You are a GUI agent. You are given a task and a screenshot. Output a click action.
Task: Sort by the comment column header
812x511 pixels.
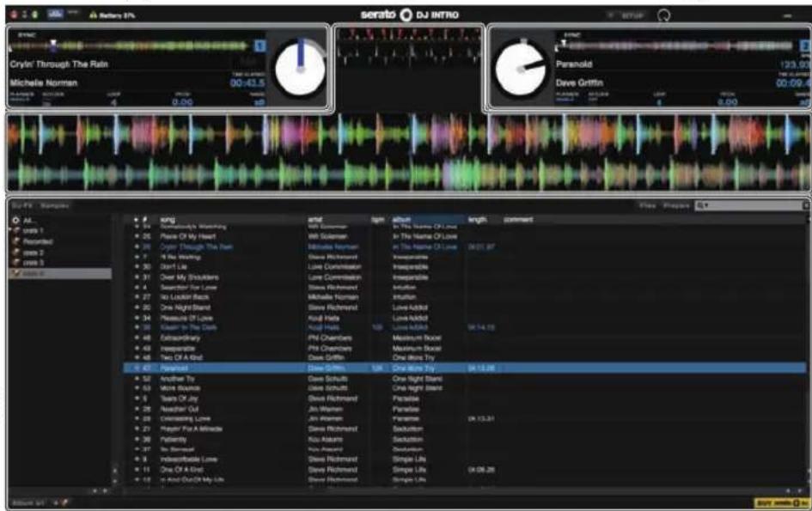pyautogui.click(x=518, y=220)
